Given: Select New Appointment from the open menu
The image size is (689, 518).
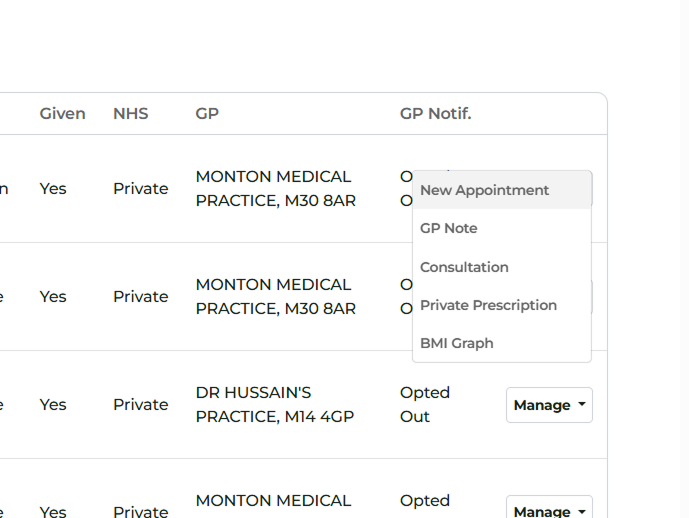Looking at the screenshot, I should [485, 190].
